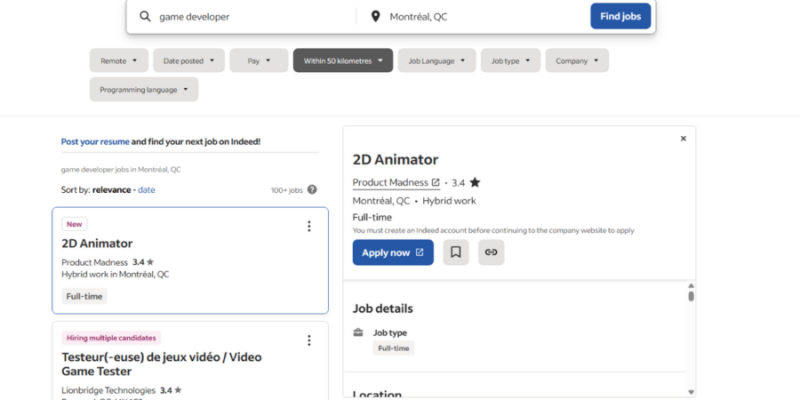This screenshot has height=400, width=800.
Task: Sort results by date
Action: pos(146,190)
